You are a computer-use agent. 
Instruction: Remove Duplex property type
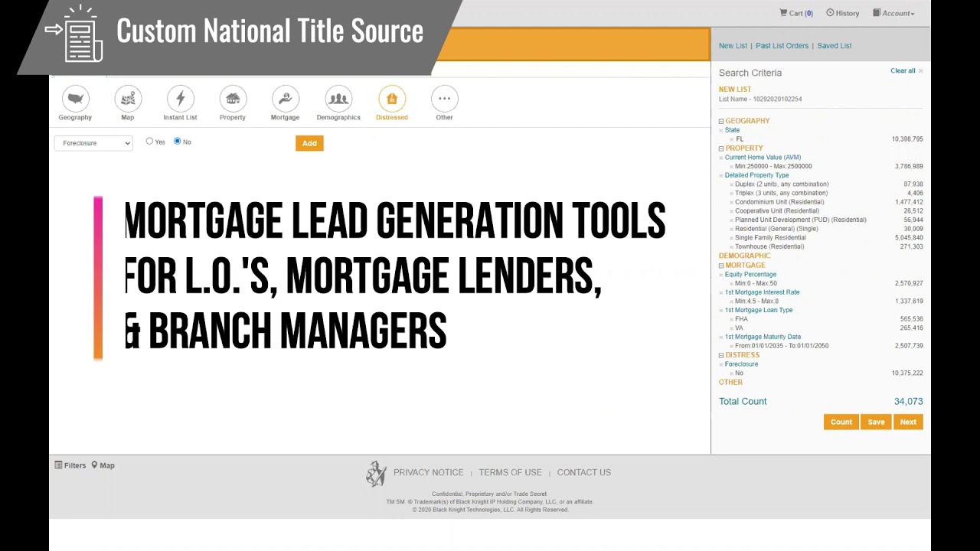coord(731,184)
